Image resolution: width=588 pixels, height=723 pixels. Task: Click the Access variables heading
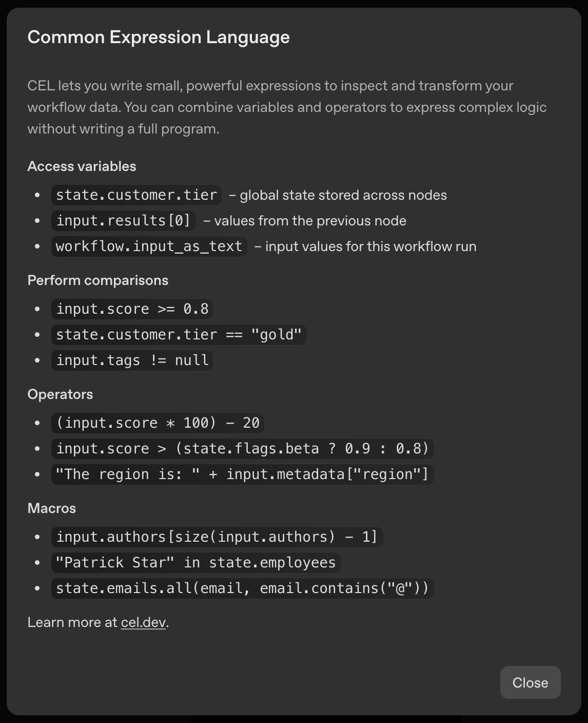click(82, 166)
